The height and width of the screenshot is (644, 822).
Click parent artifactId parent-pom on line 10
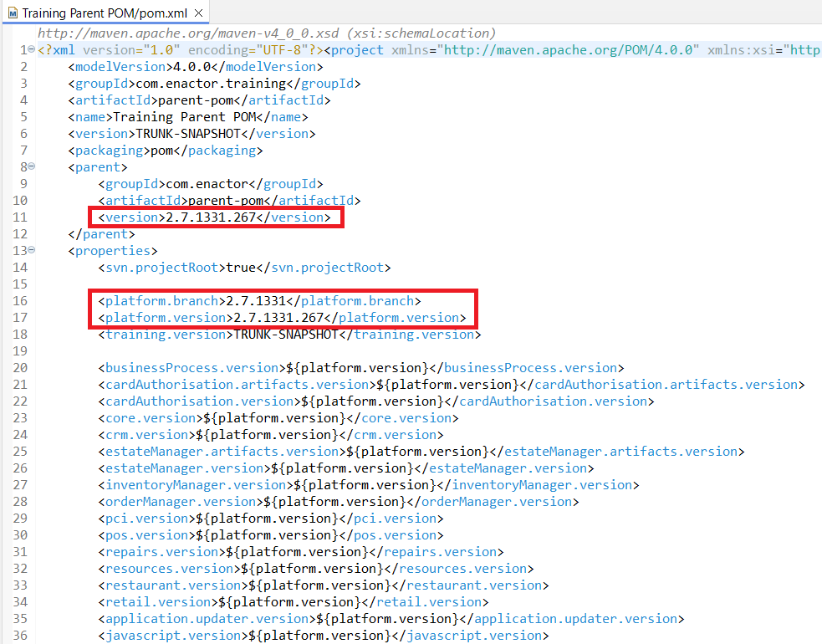pyautogui.click(x=229, y=201)
